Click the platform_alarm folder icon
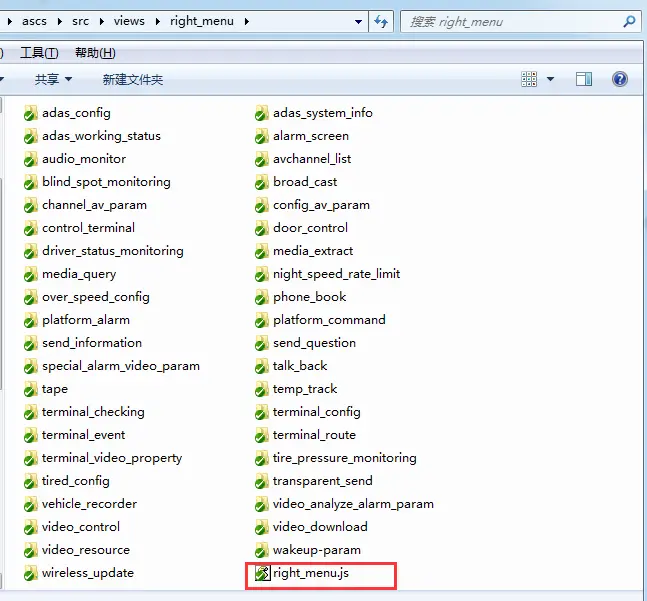647x601 pixels. [31, 320]
